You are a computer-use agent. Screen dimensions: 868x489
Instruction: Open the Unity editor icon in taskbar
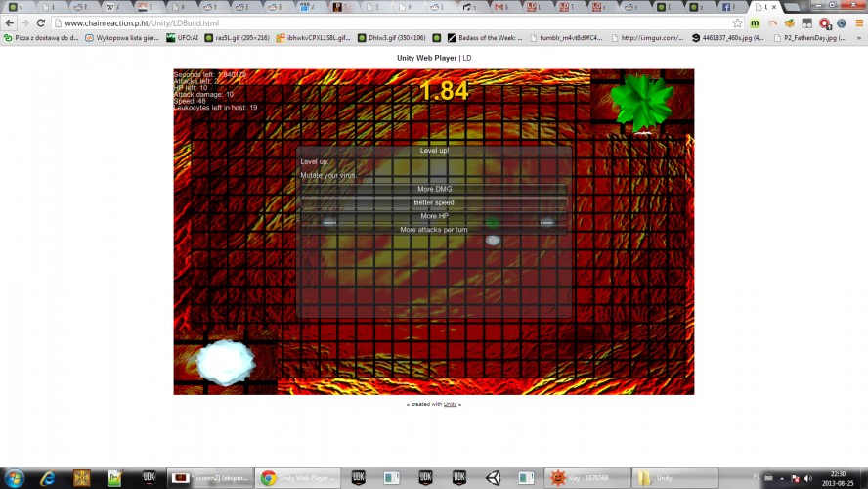(493, 477)
